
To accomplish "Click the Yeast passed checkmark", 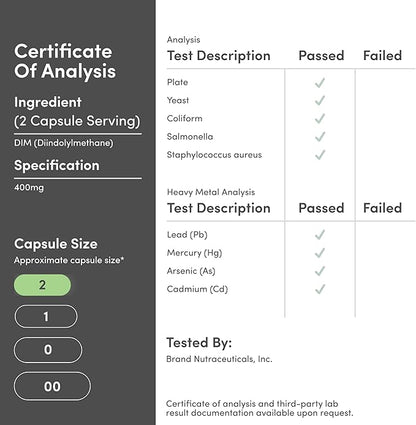I will point(320,100).
